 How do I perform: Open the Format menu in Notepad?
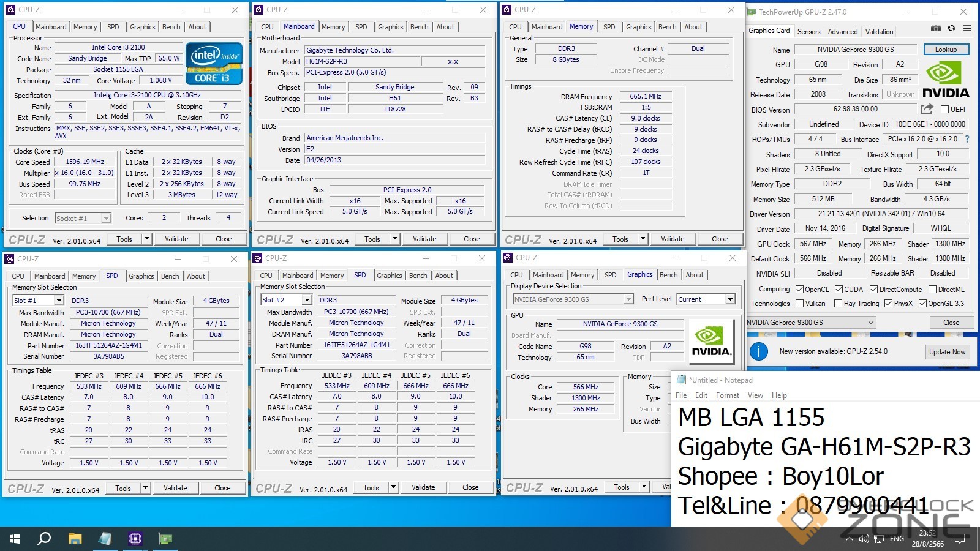click(727, 395)
